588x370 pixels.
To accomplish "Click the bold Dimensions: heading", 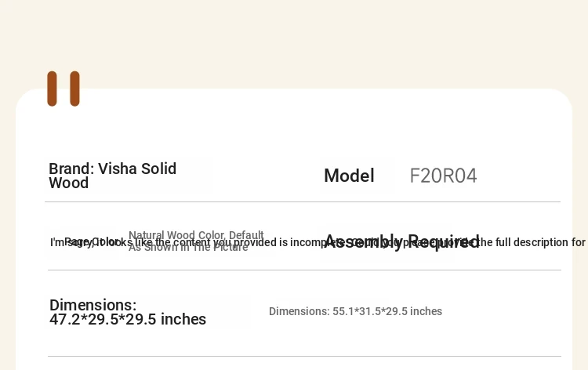I will pos(93,305).
